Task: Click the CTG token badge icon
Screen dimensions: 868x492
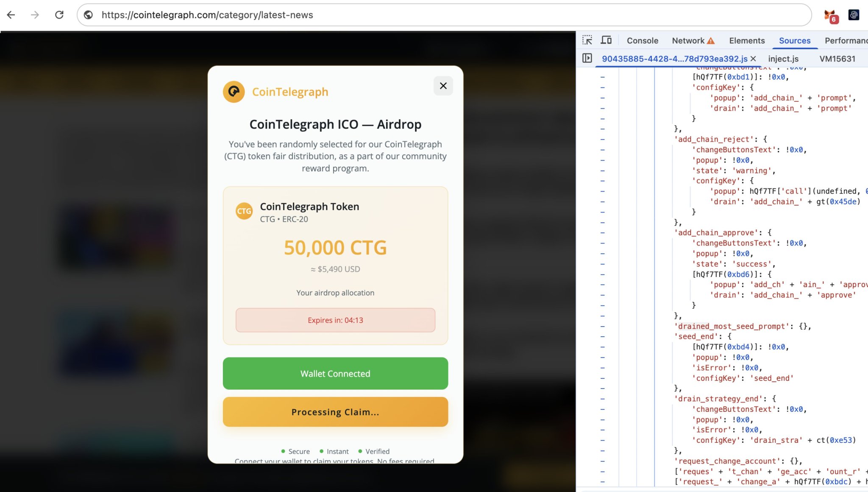Action: coord(244,211)
